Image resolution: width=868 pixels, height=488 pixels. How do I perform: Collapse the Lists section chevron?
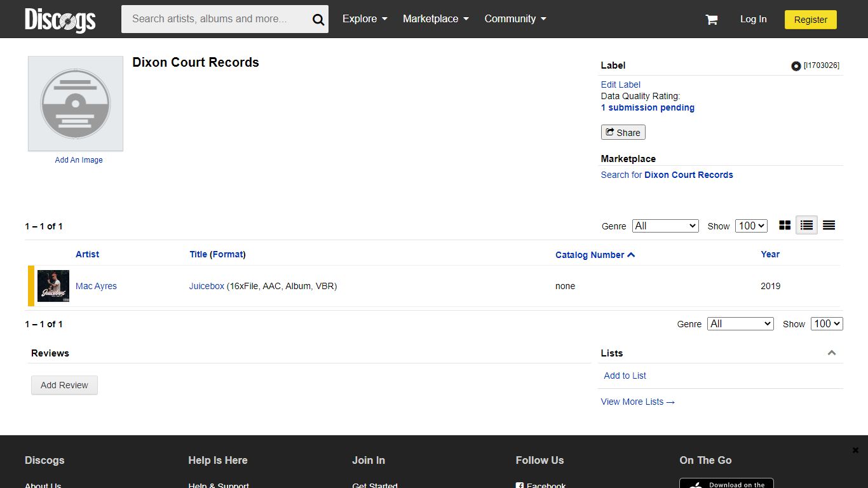(x=832, y=353)
